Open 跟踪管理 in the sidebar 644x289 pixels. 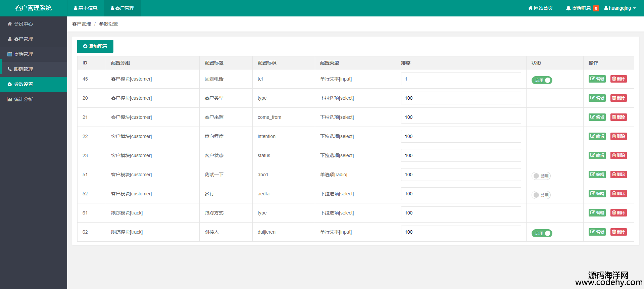(34, 69)
